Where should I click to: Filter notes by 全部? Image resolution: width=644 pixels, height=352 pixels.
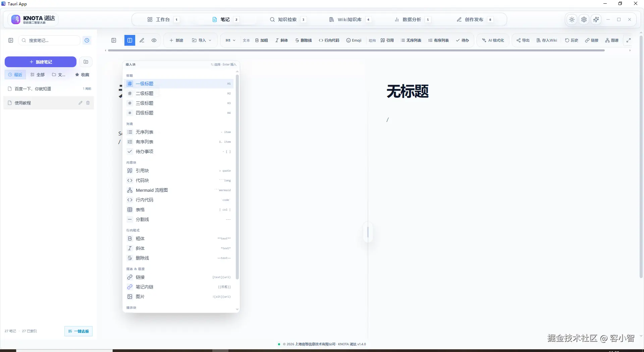(38, 75)
